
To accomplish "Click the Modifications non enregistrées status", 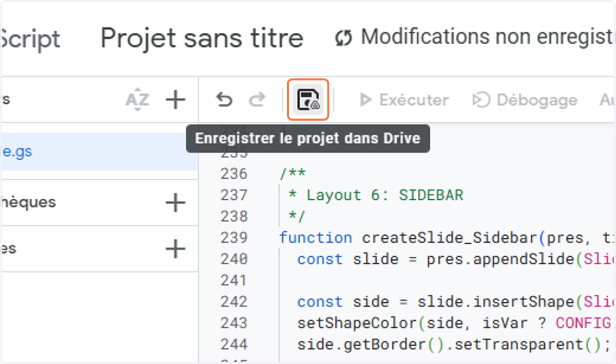I will [x=474, y=37].
